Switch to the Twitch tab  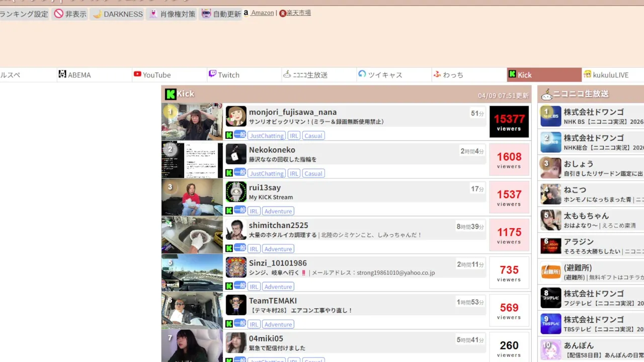pos(245,75)
